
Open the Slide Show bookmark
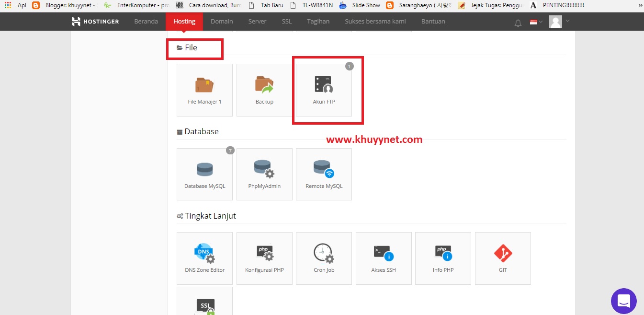(360, 5)
